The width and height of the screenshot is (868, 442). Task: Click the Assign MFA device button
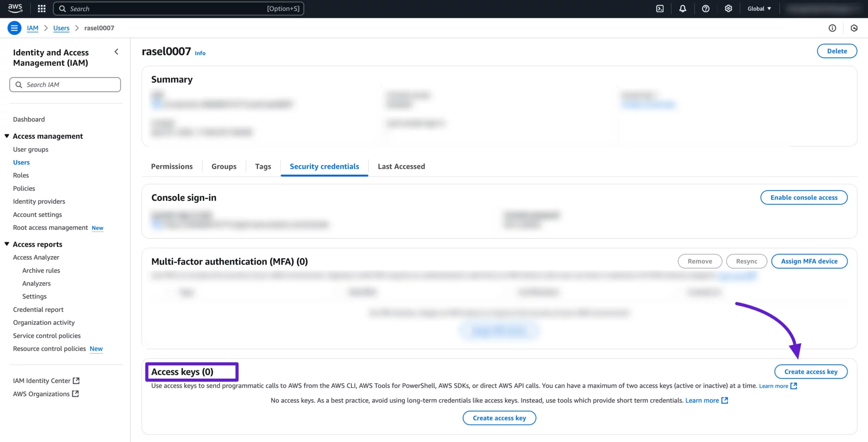809,261
